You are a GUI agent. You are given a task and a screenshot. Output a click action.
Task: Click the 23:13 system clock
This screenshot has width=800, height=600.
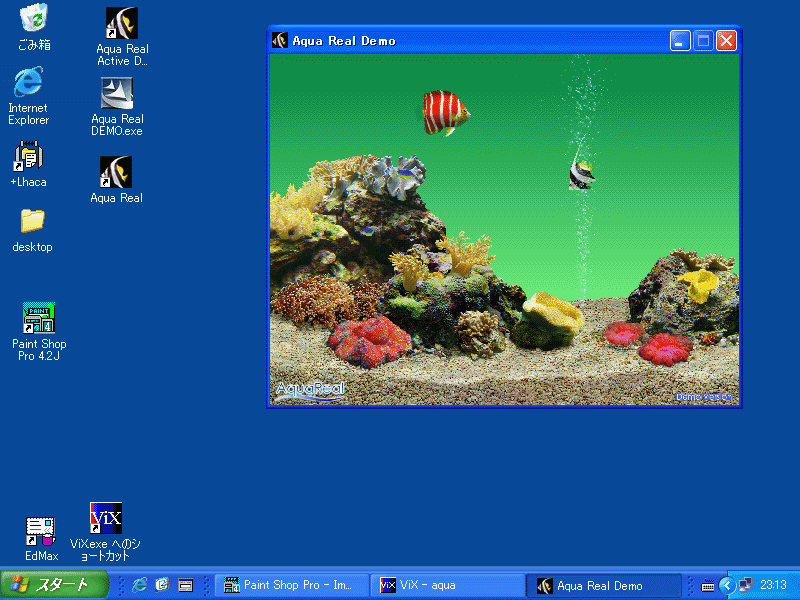click(x=773, y=585)
